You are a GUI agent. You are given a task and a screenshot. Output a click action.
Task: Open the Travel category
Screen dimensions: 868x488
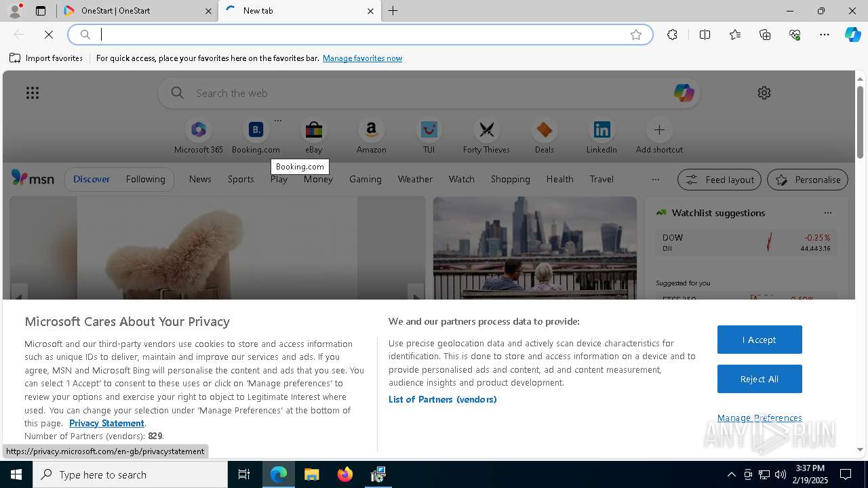click(601, 179)
